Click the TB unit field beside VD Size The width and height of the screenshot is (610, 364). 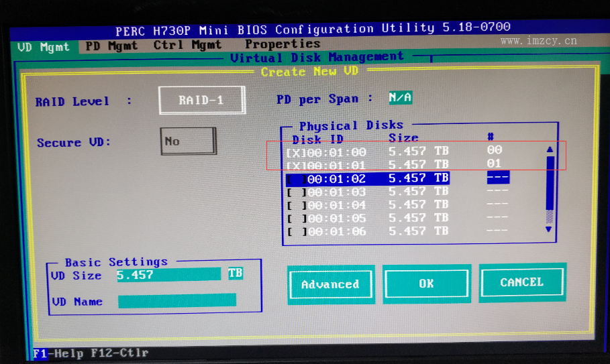(236, 273)
